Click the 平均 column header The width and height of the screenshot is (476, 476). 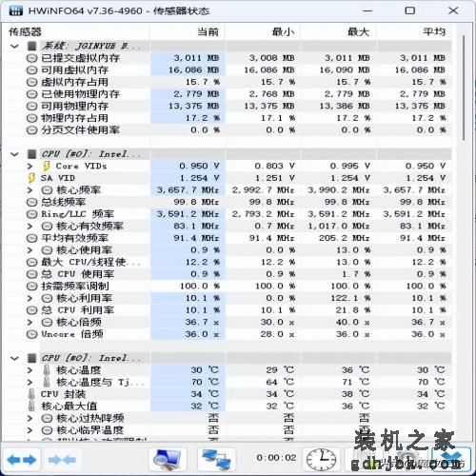(x=413, y=31)
